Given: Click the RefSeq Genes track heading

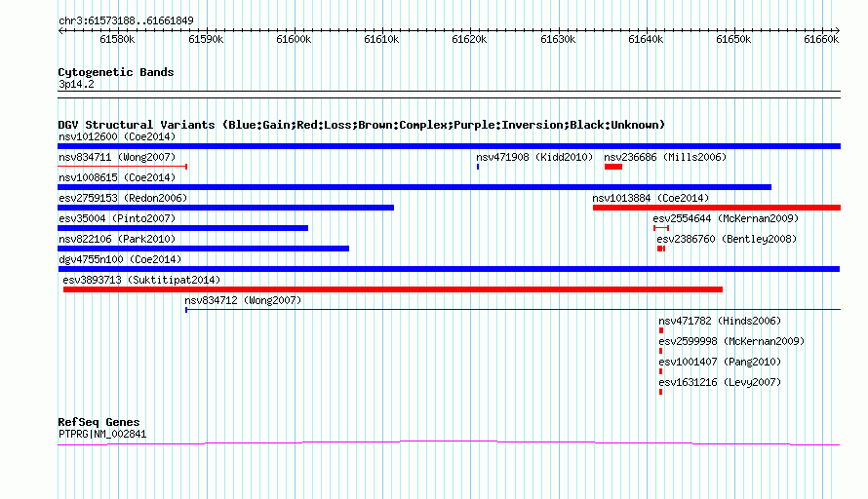Looking at the screenshot, I should tap(99, 422).
